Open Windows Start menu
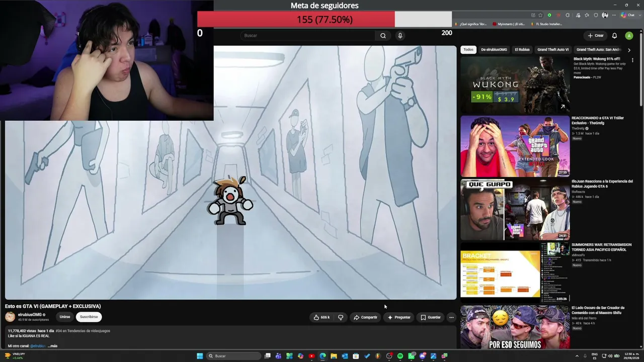Image resolution: width=644 pixels, height=362 pixels. [x=200, y=356]
